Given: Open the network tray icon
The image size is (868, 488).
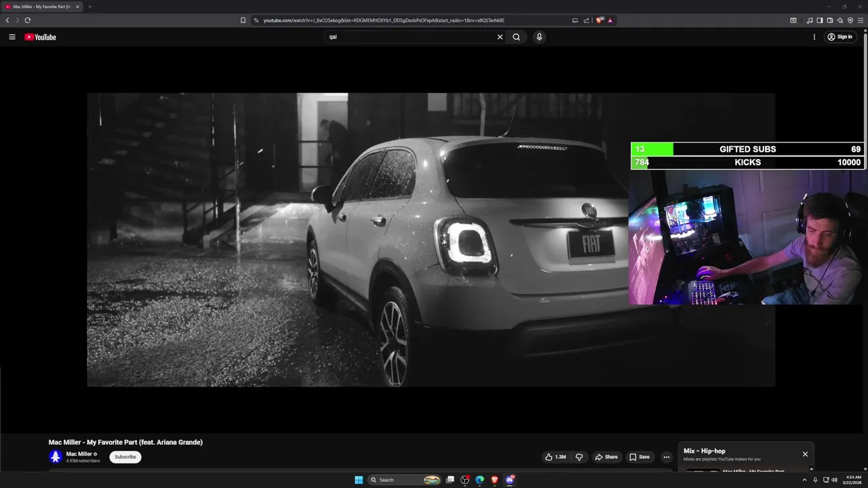Looking at the screenshot, I should coord(826,480).
